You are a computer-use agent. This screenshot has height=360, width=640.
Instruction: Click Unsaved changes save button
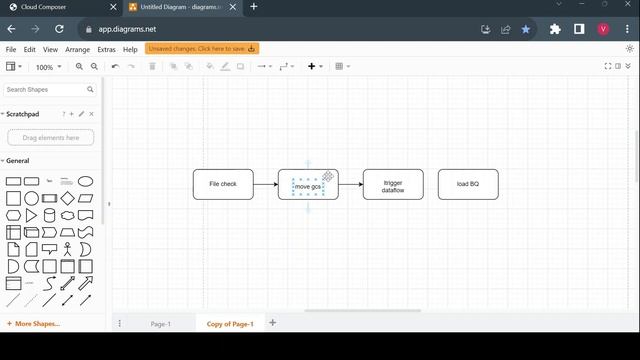pyautogui.click(x=202, y=49)
